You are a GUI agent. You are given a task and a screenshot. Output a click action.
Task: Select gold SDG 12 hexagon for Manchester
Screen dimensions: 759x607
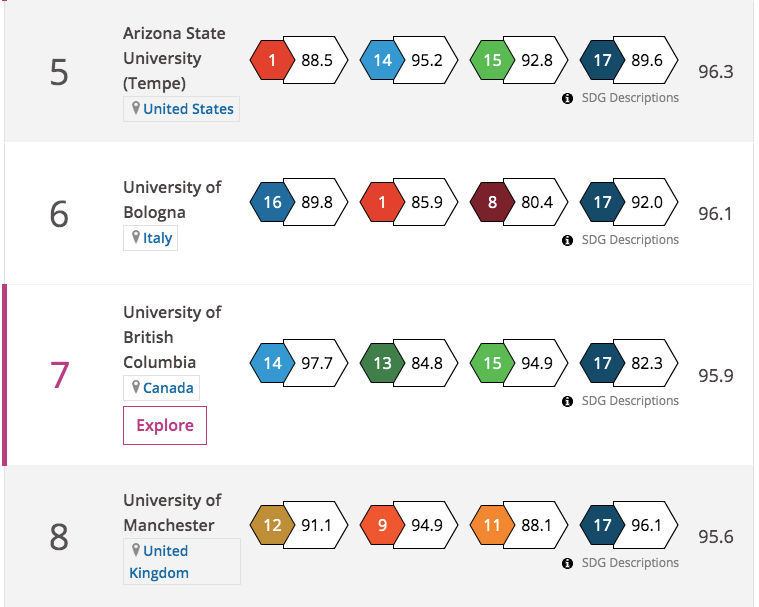tap(272, 525)
